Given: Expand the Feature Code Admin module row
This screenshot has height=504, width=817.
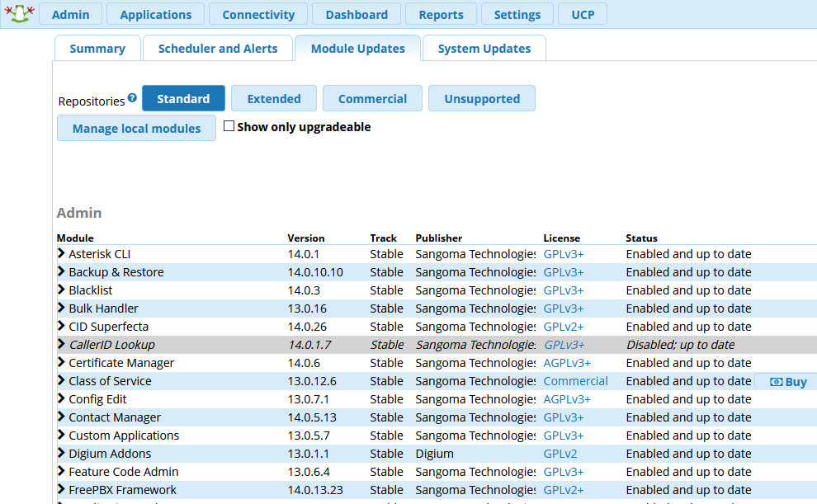Looking at the screenshot, I should (x=61, y=471).
